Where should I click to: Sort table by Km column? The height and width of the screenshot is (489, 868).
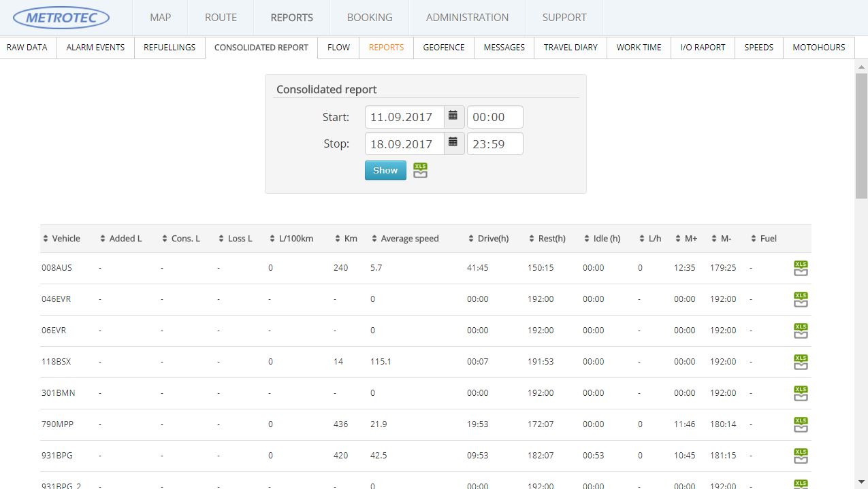click(346, 239)
